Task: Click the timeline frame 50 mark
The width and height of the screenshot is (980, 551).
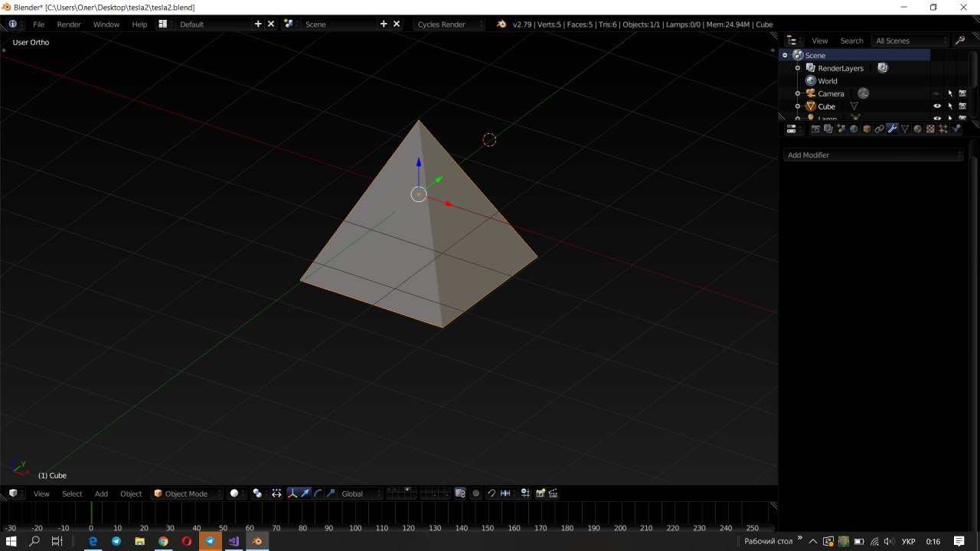Action: (x=223, y=528)
